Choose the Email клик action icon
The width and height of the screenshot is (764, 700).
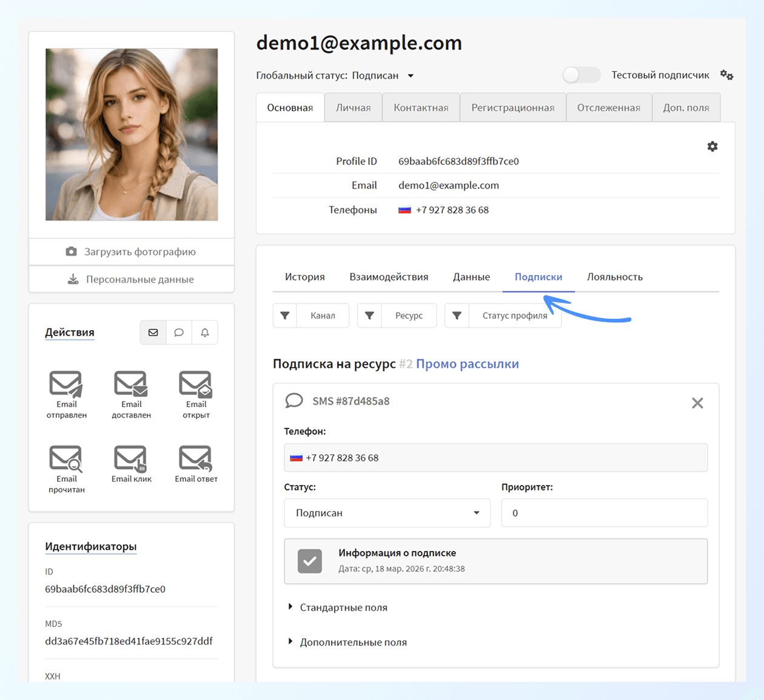[x=131, y=459]
